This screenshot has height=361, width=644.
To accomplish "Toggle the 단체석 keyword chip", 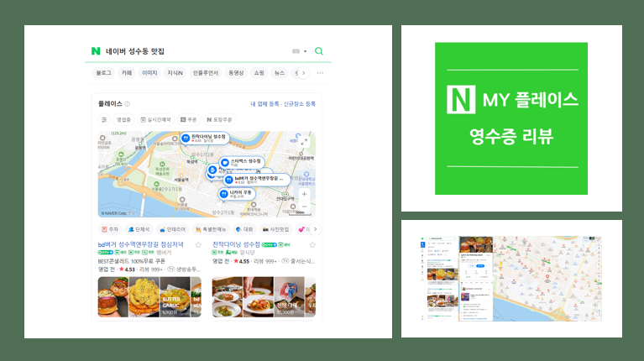I will (x=139, y=229).
